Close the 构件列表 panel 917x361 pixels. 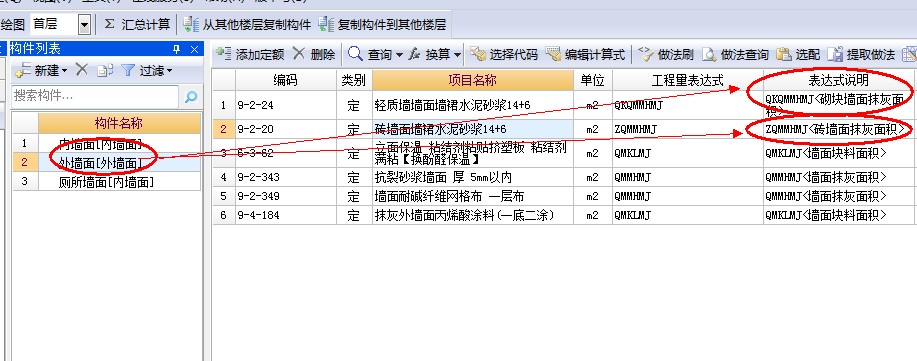pyautogui.click(x=195, y=49)
